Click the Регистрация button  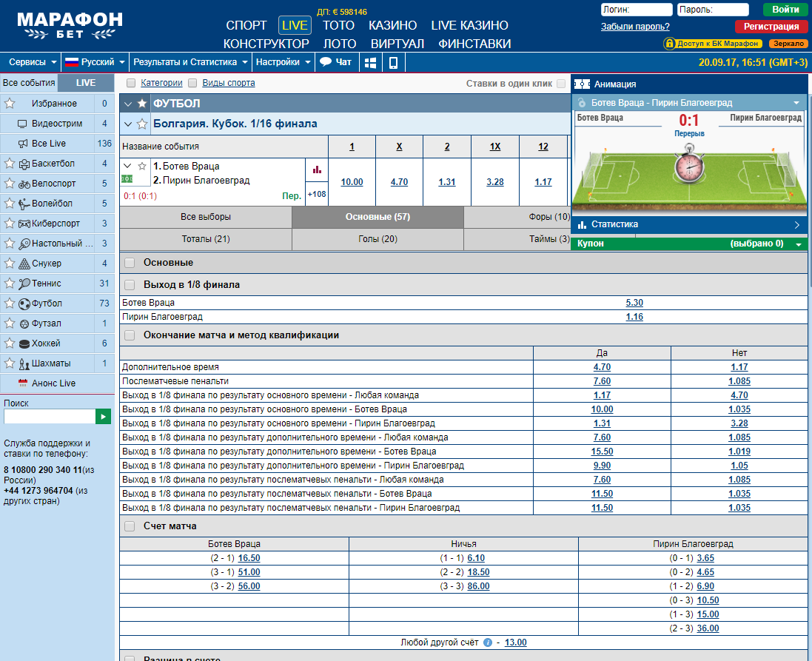771,27
